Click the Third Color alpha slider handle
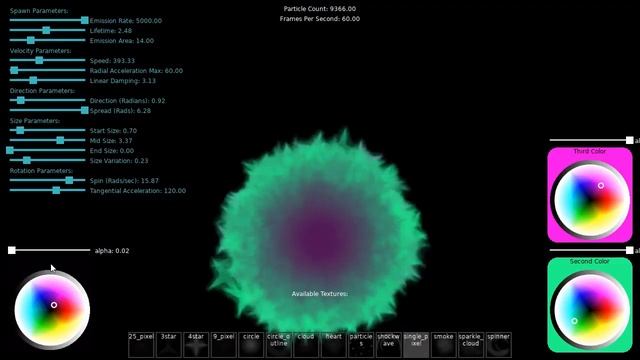This screenshot has height=360, width=640. click(630, 140)
